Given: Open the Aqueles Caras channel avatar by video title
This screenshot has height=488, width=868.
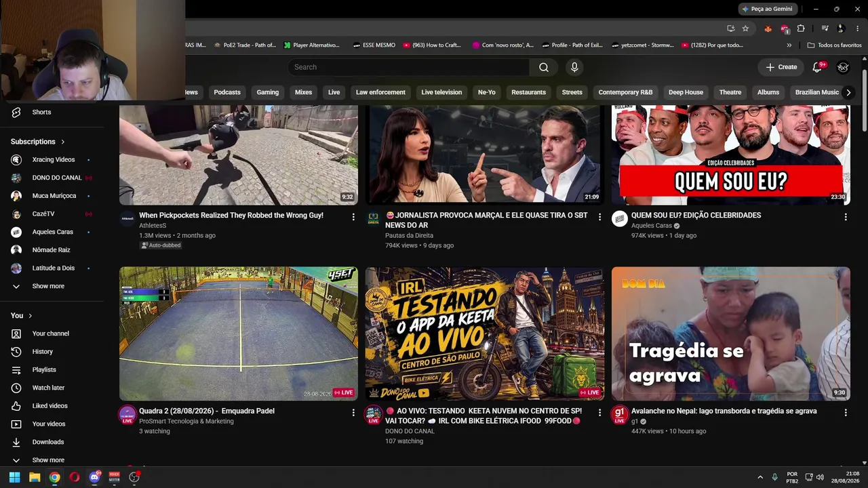Looking at the screenshot, I should click(620, 218).
